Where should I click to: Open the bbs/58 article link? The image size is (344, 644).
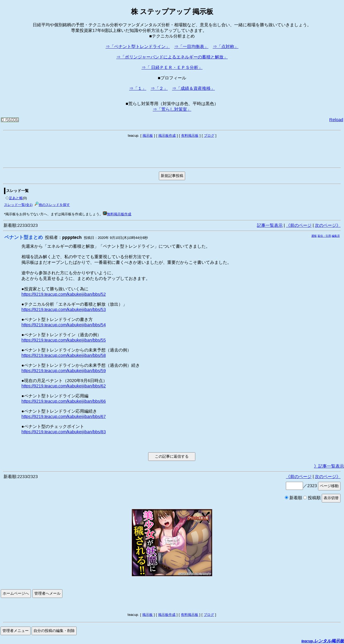[63, 356]
